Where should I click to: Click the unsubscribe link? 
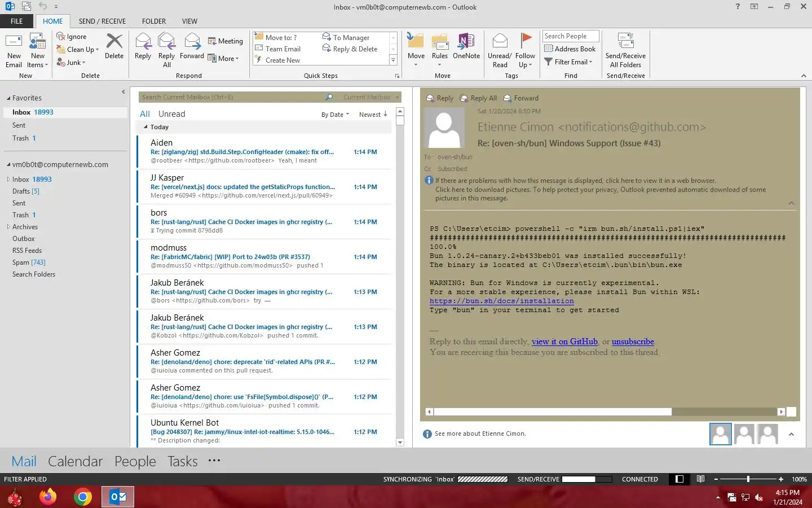point(633,341)
